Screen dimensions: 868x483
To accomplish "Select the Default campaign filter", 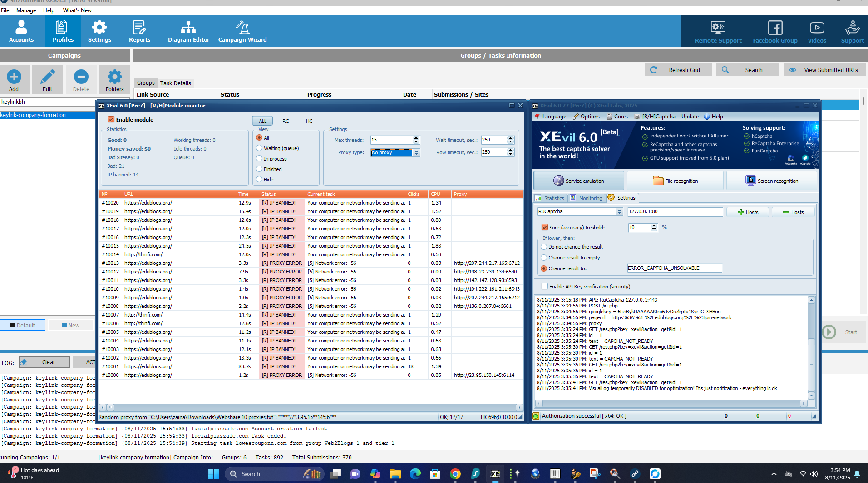I will 23,325.
